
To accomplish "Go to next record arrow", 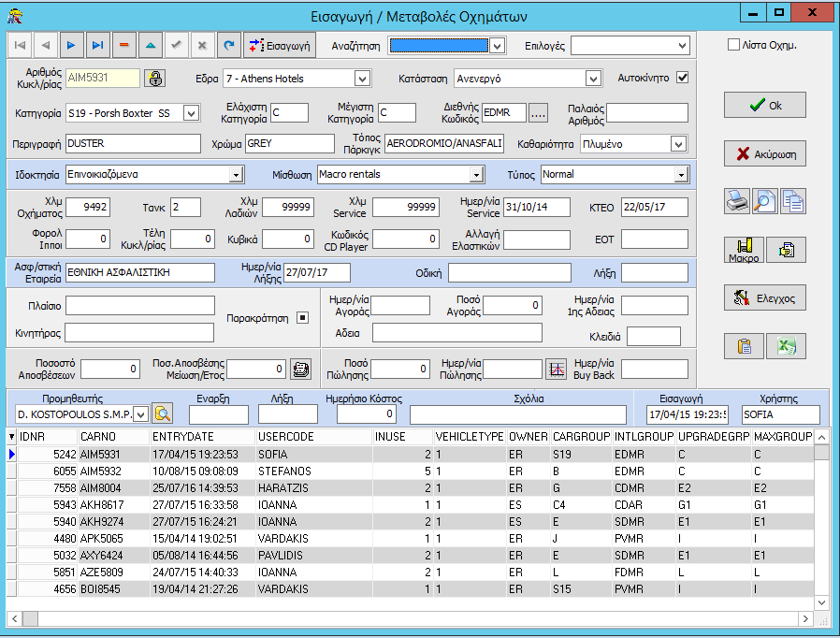I will 70,45.
